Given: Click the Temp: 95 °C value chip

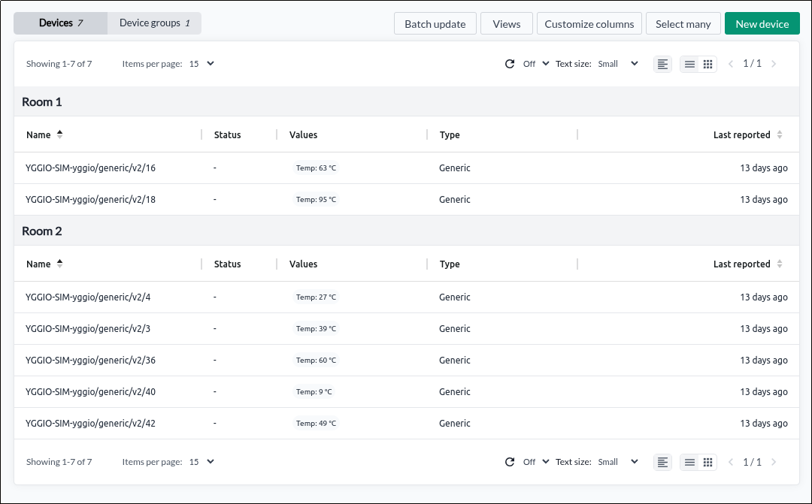Looking at the screenshot, I should (316, 200).
